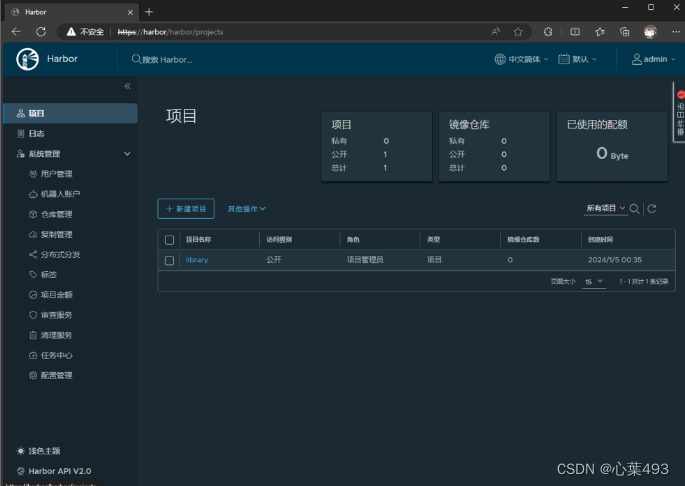Collapse the sidebar with double-chevron icon
The height and width of the screenshot is (486, 685).
(x=127, y=86)
